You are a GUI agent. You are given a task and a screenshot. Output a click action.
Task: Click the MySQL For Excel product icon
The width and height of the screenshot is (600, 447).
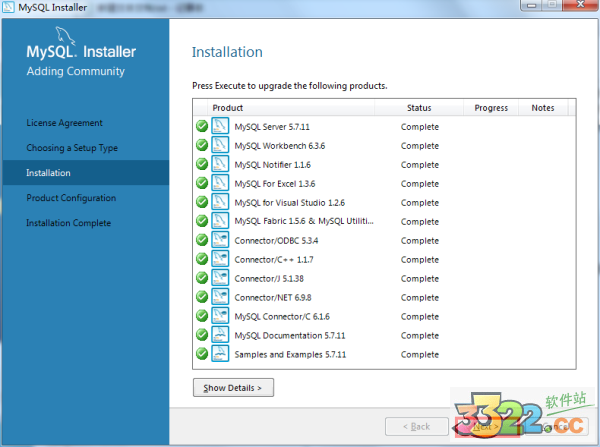click(220, 184)
